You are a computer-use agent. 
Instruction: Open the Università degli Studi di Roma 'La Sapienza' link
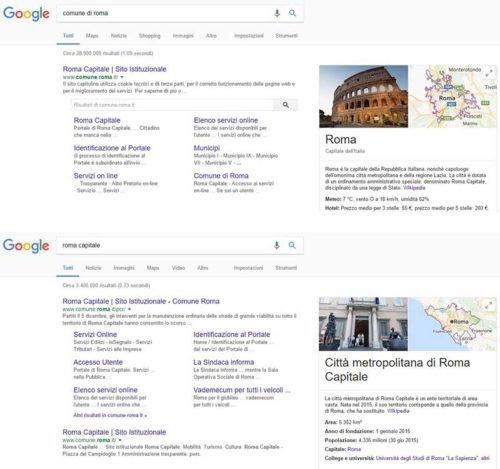click(x=427, y=458)
